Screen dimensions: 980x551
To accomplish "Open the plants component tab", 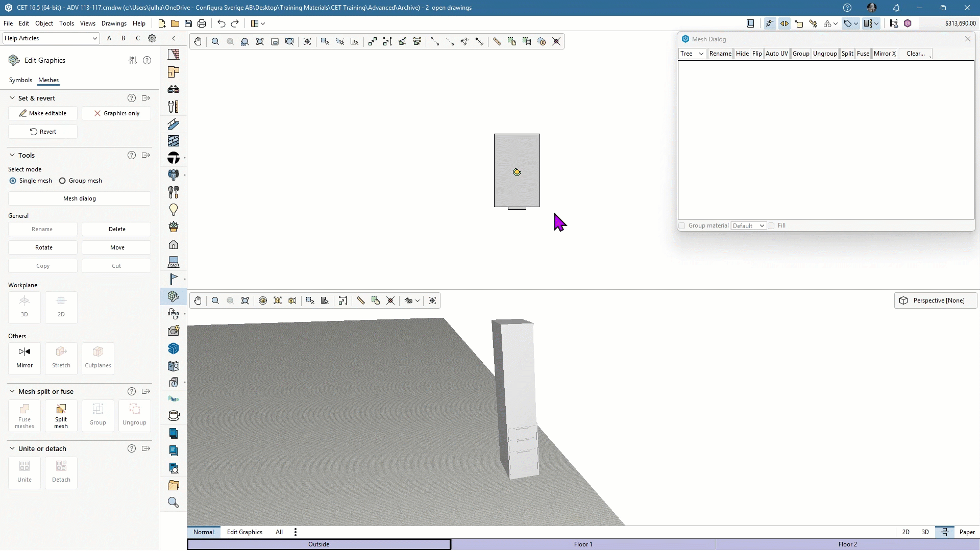I will pyautogui.click(x=174, y=227).
